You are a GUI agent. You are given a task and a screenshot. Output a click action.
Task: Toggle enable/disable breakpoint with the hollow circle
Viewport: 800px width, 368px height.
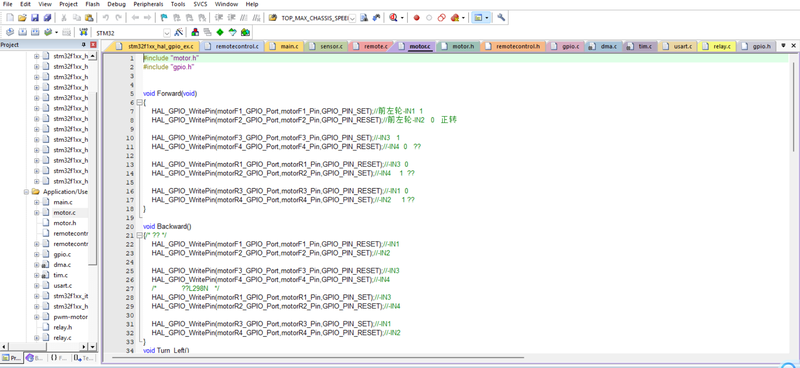coord(429,17)
